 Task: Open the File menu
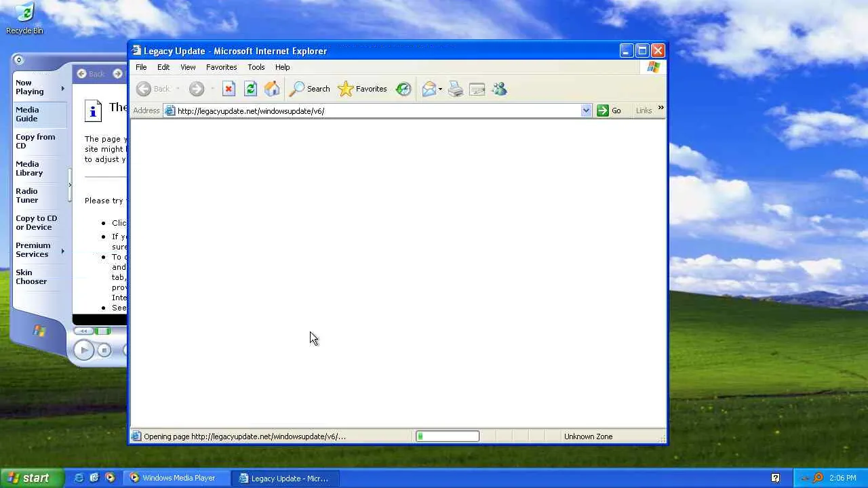pyautogui.click(x=141, y=67)
